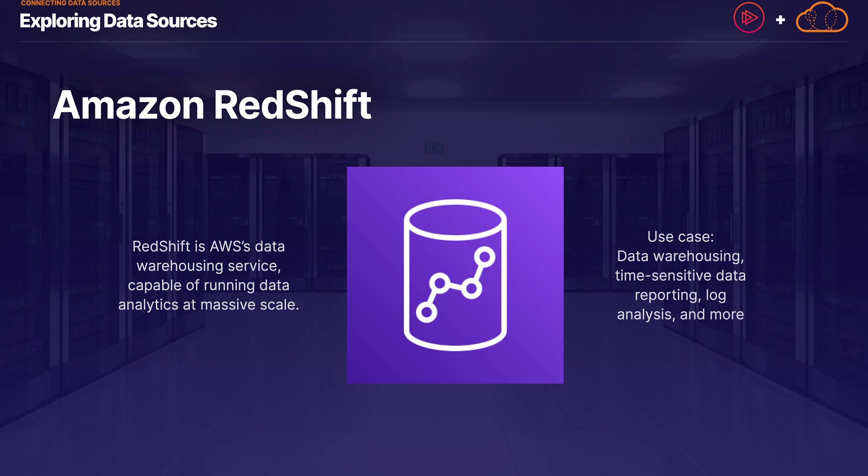Click the "Use case:" label
868x476 pixels.
click(x=680, y=237)
